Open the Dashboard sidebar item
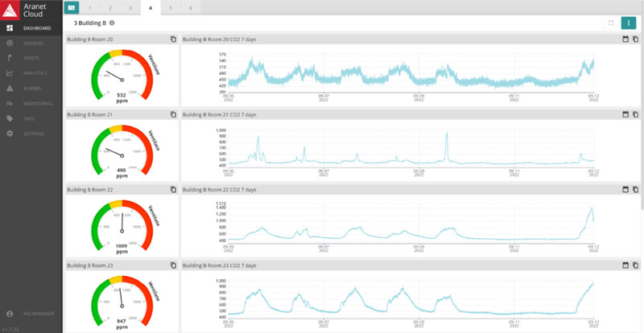The width and height of the screenshot is (644, 333). coord(31,28)
